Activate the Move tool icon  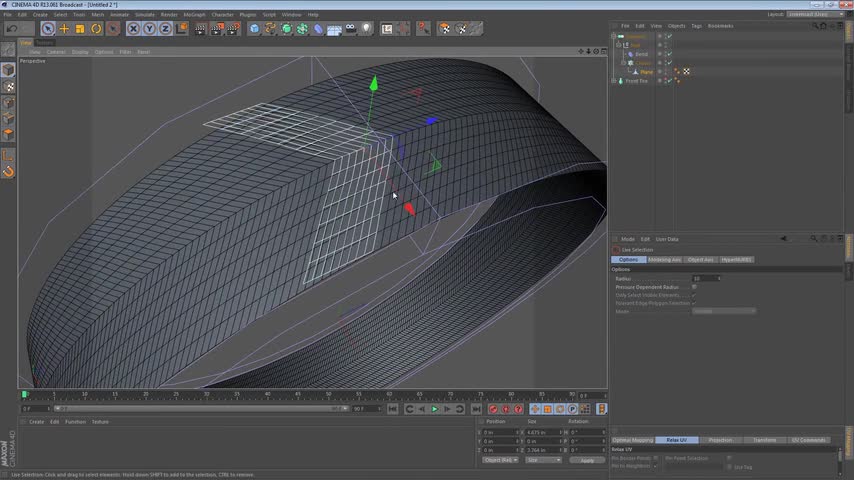(64, 29)
